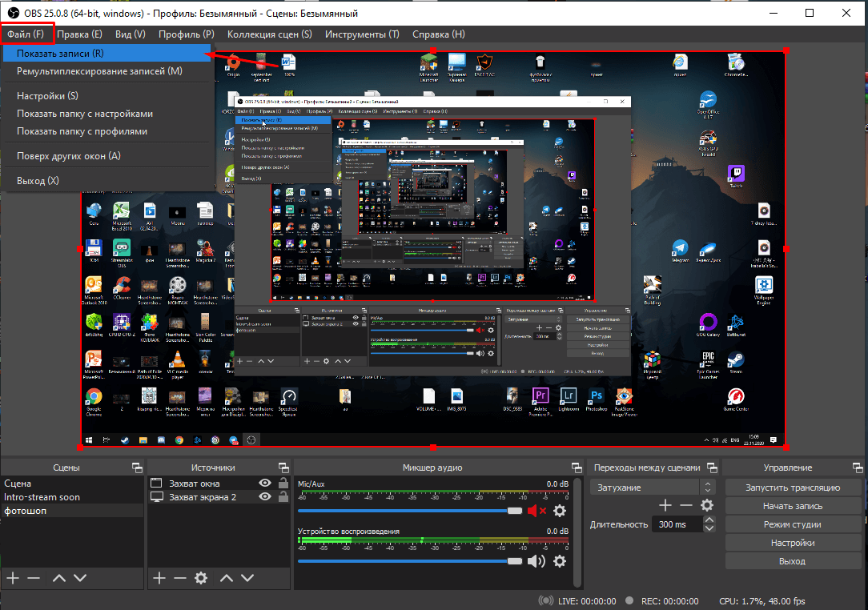Remove the scene transition with the minus icon

tap(686, 505)
